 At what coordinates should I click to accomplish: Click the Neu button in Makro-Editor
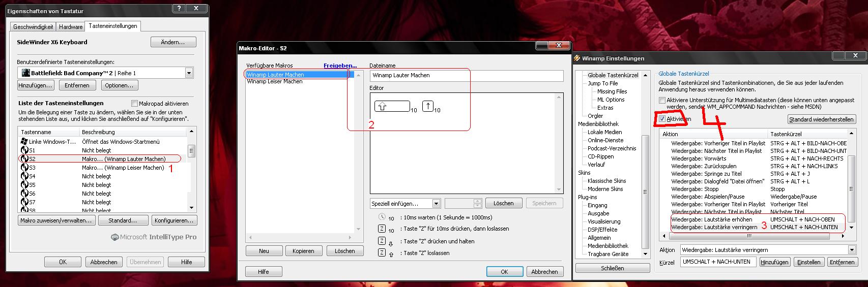pyautogui.click(x=264, y=251)
